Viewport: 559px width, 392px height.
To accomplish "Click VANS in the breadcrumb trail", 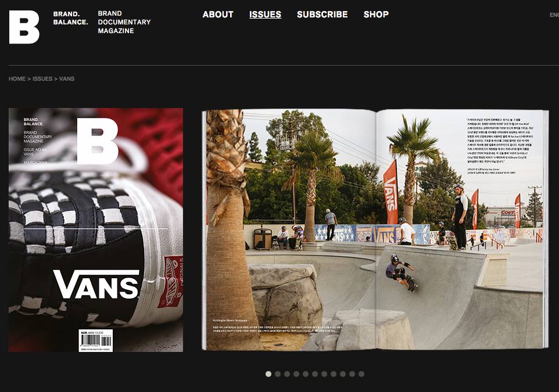I will [67, 79].
